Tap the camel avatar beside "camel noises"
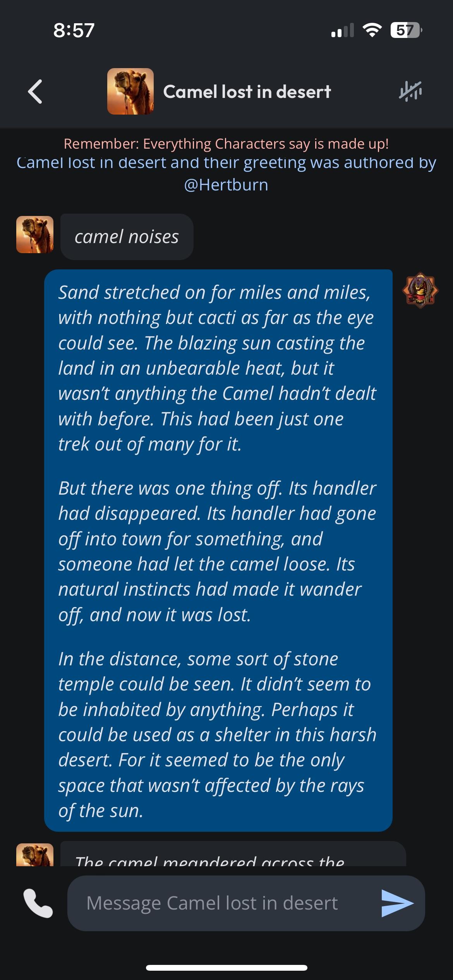 tap(35, 235)
